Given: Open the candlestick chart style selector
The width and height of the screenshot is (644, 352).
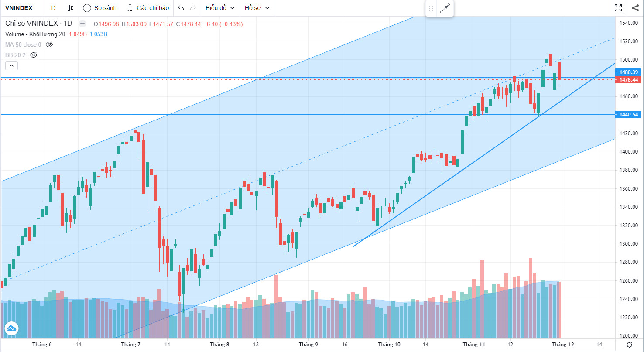Looking at the screenshot, I should coord(71,8).
